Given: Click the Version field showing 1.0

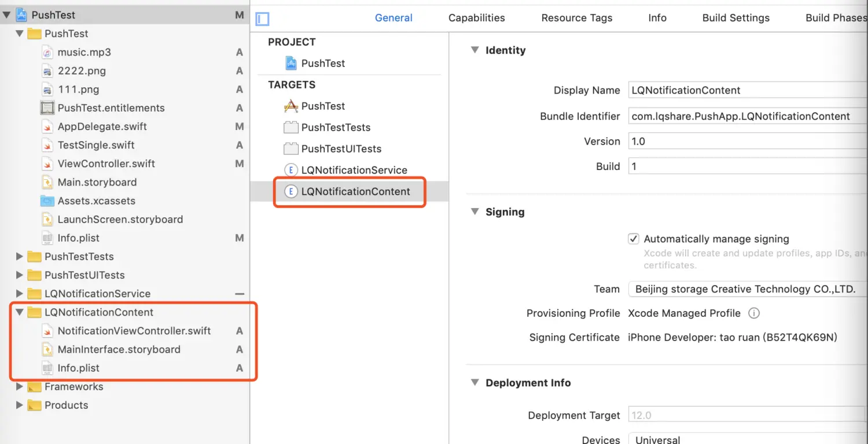Looking at the screenshot, I should (x=748, y=141).
